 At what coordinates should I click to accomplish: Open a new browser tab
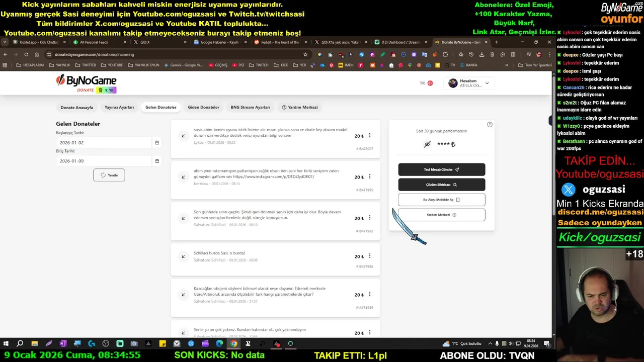(x=496, y=42)
